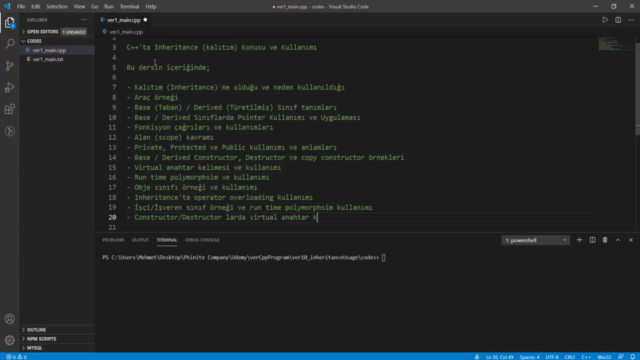Open the Help menu
The width and height of the screenshot is (640, 360).
click(151, 7)
